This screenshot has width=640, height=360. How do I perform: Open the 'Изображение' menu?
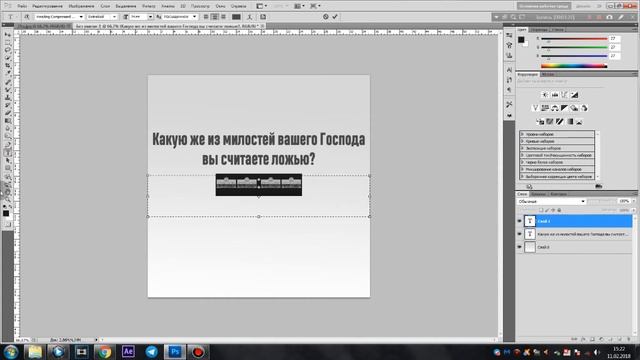click(x=81, y=6)
